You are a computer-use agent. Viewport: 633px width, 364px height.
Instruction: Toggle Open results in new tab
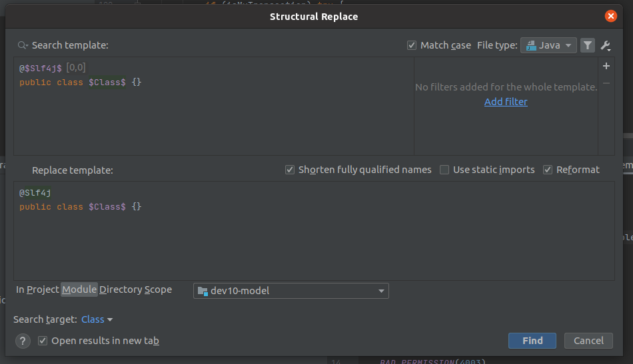(43, 341)
